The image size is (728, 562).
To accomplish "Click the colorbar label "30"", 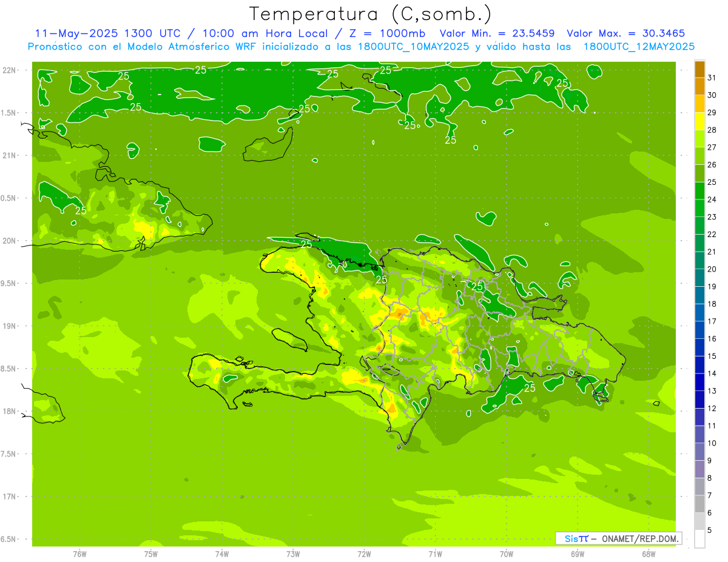I will 712,95.
